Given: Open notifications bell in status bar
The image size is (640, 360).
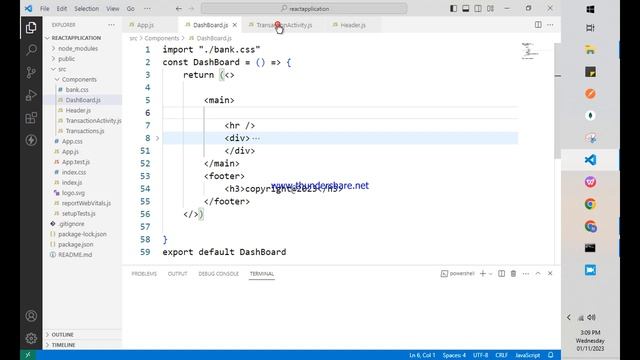Looking at the screenshot, I should (x=551, y=355).
